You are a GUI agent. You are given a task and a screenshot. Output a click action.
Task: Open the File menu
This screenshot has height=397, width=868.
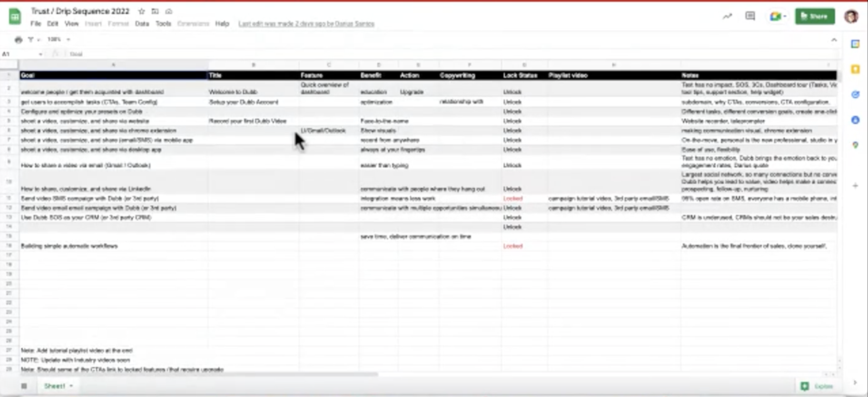(36, 24)
